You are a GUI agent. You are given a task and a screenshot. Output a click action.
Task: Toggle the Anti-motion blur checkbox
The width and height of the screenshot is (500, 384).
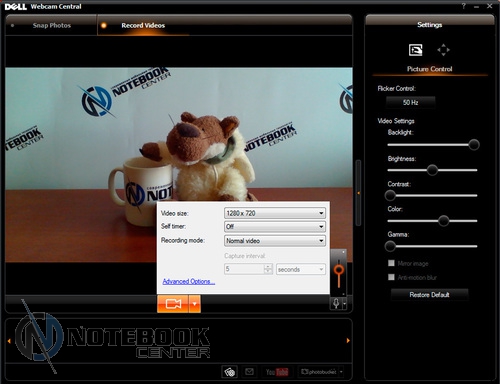click(391, 277)
